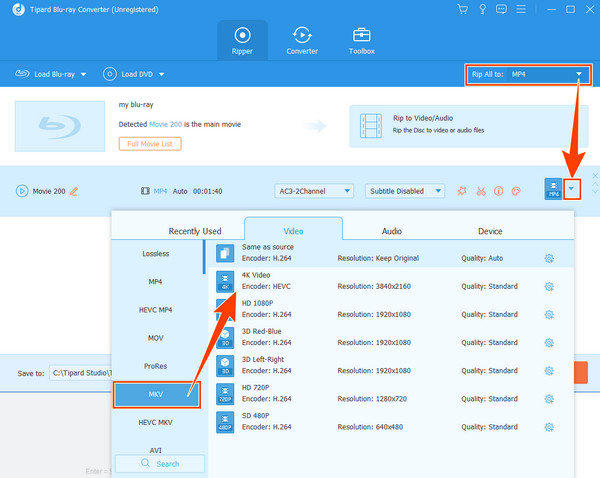This screenshot has width=600, height=478.
Task: Open the shopping cart purchase icon
Action: tap(463, 9)
